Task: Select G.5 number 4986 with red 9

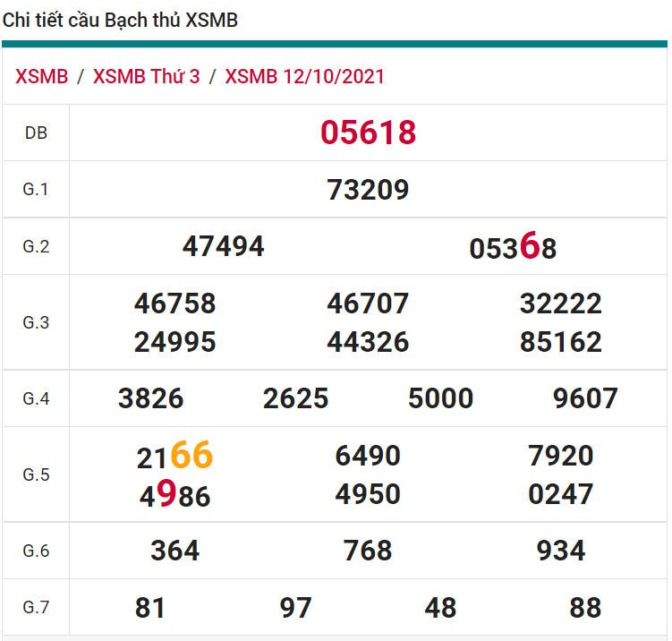Action: click(174, 494)
